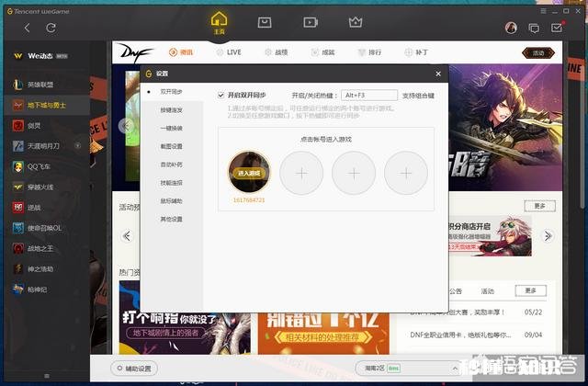Go to the 主页 home icon
The height and width of the screenshot is (386, 588).
pyautogui.click(x=219, y=22)
